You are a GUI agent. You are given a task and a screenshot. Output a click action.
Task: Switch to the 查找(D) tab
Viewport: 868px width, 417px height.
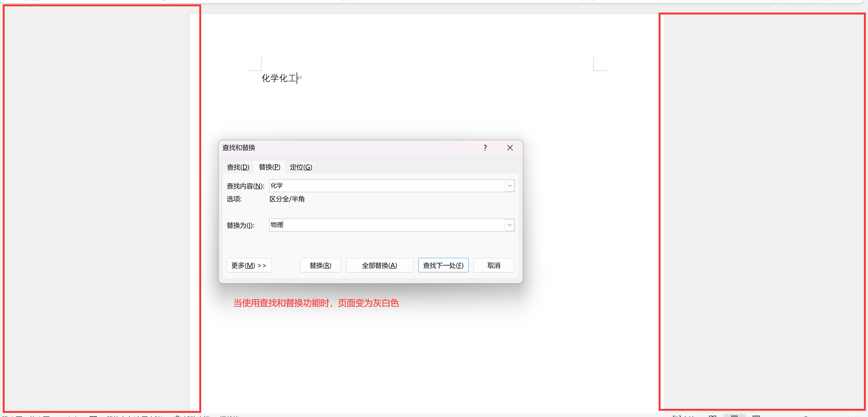coord(238,167)
